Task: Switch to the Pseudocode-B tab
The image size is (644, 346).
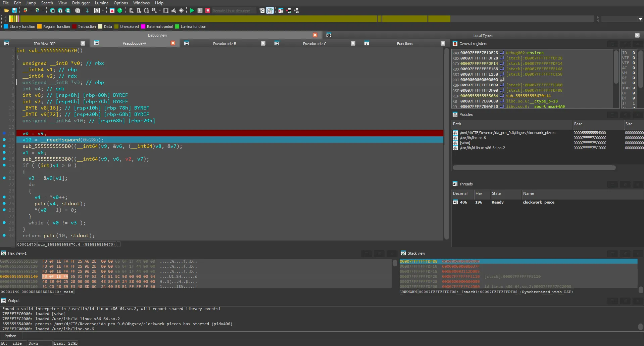Action: click(x=224, y=43)
